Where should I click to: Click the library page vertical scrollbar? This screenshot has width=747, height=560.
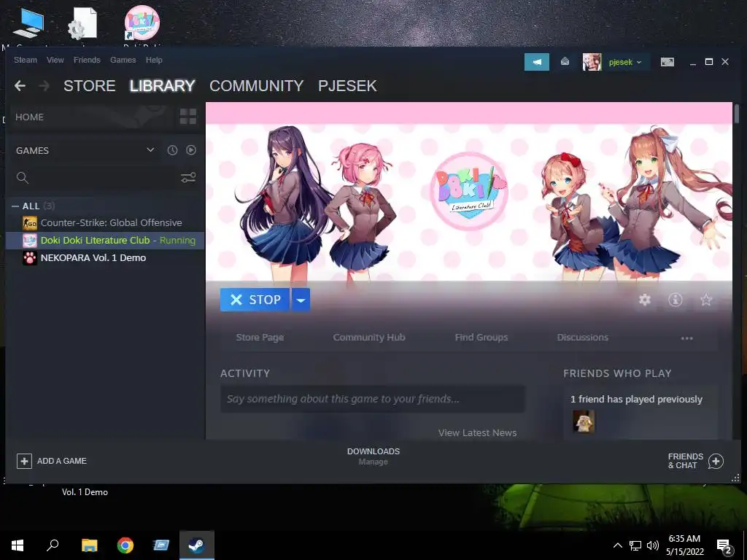pyautogui.click(x=737, y=114)
